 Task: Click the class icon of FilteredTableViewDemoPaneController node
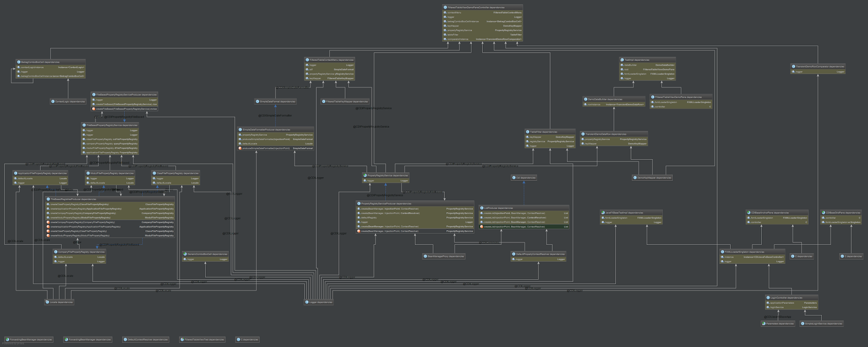click(x=445, y=8)
